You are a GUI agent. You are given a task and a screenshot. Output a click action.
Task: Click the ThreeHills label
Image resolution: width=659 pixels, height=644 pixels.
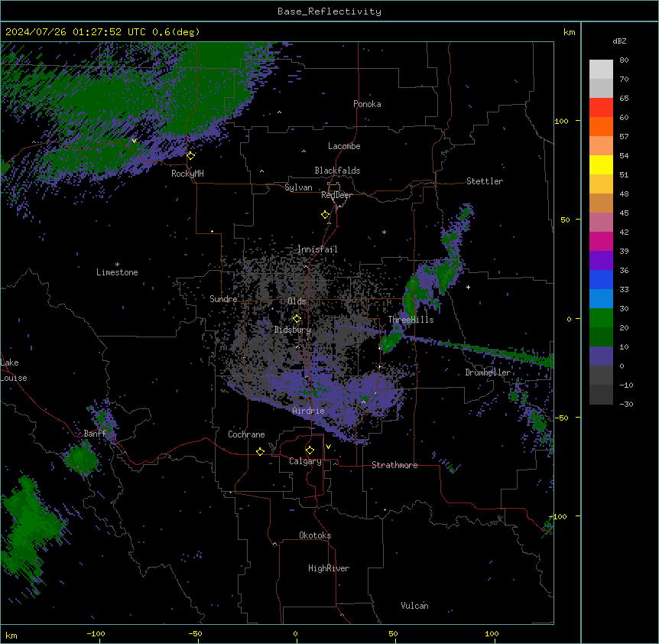[411, 320]
